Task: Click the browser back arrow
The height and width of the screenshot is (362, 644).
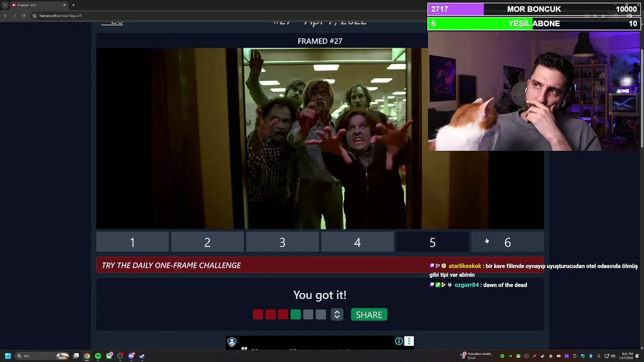Action: point(5,16)
